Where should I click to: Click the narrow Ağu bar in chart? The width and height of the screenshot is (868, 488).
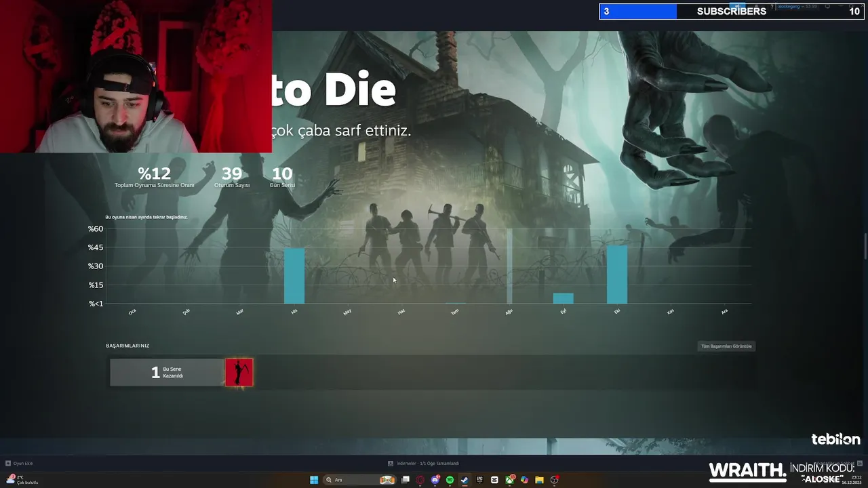tap(509, 266)
